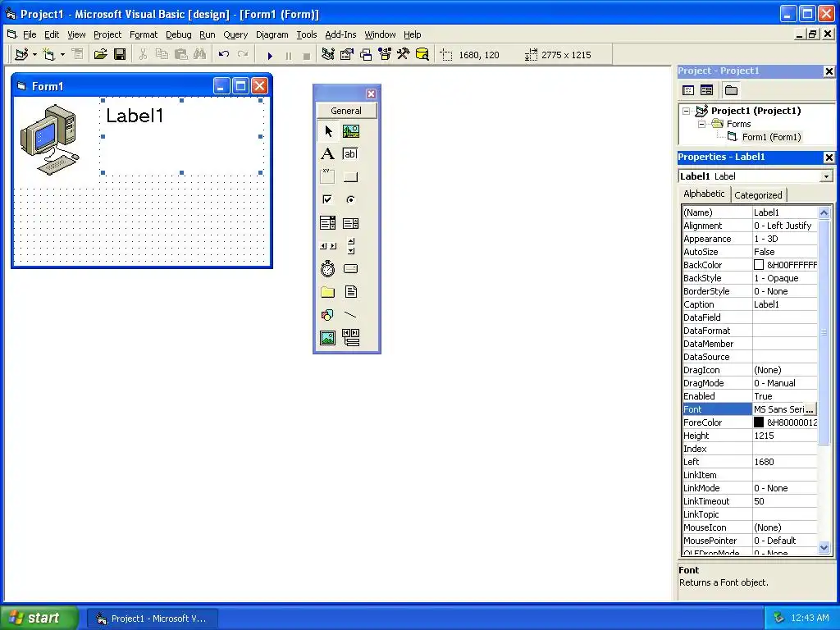Open the Project menu
Image resolution: width=840 pixels, height=630 pixels.
(x=107, y=34)
